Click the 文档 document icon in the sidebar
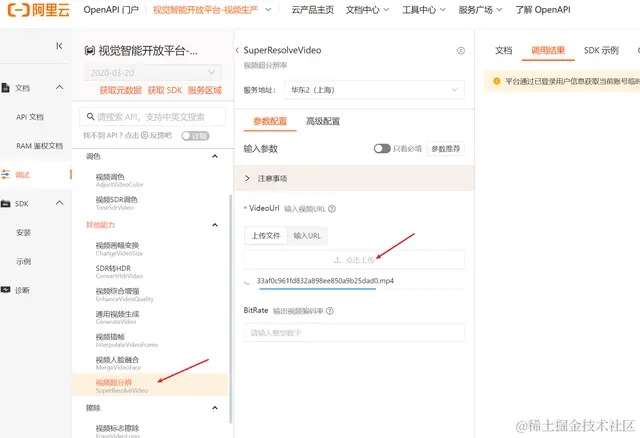This screenshot has height=438, width=640. tap(5, 87)
